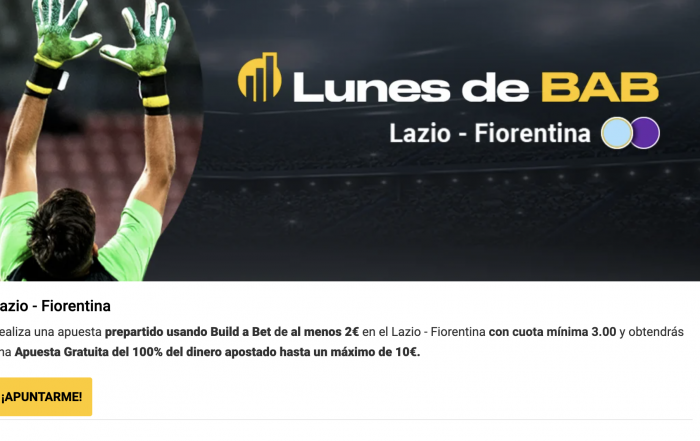Click the goalkeeper's green jersey
Image resolution: width=700 pixels, height=441 pixels.
tap(80, 237)
